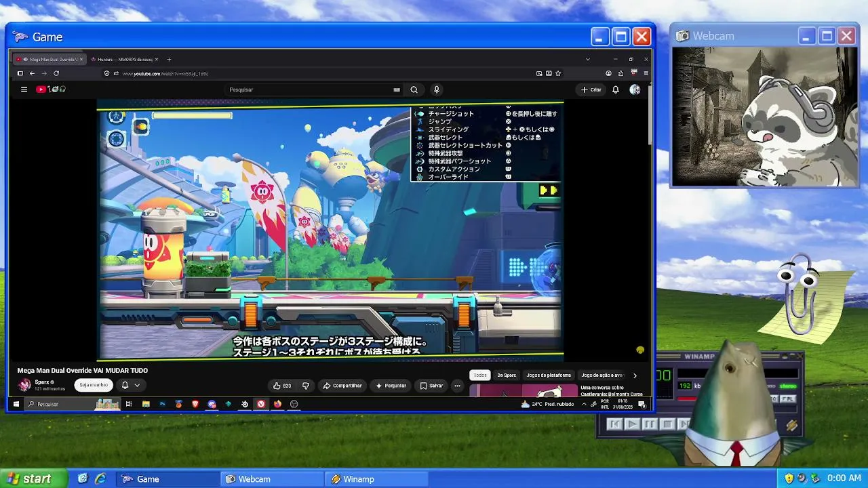This screenshot has height=488, width=868.
Task: Click the Perguntar button
Action: pyautogui.click(x=391, y=386)
